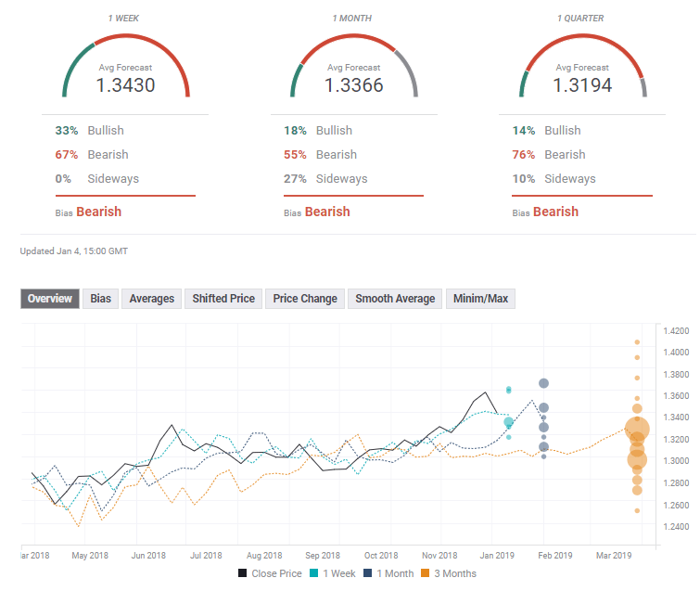
Task: Click the 1 MONTH heading
Action: point(352,19)
